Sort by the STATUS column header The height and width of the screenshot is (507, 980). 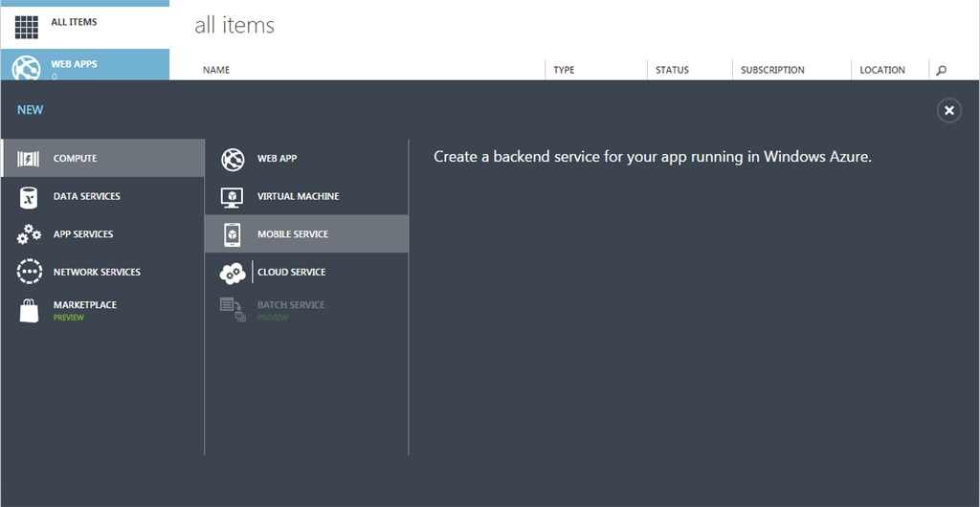point(672,71)
